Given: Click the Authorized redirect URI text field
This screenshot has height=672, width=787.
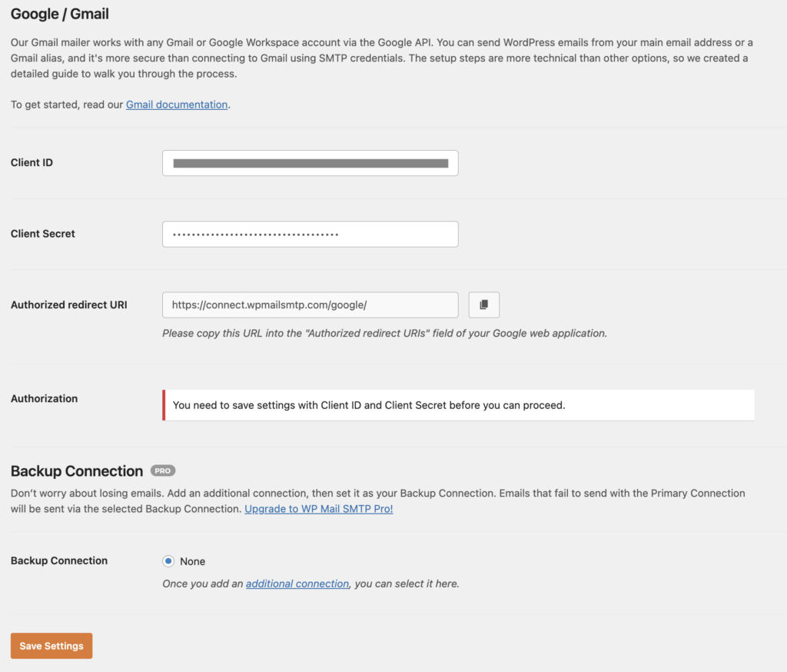Looking at the screenshot, I should [x=310, y=304].
